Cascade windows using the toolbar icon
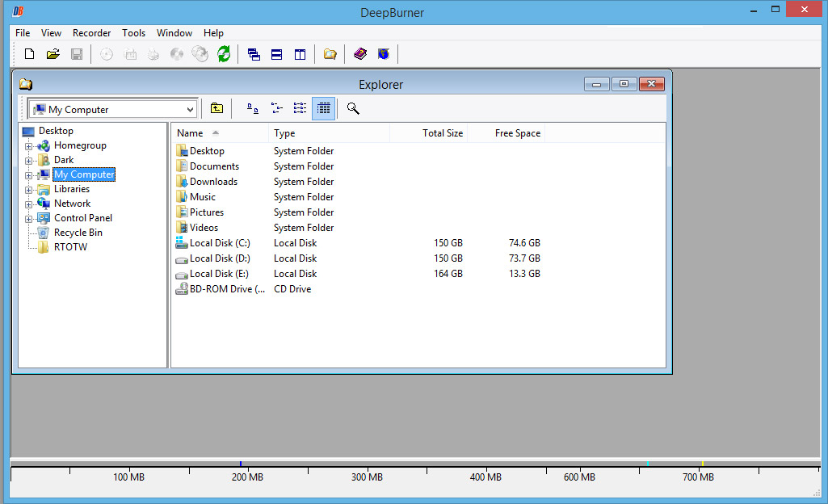The width and height of the screenshot is (828, 504). (254, 54)
